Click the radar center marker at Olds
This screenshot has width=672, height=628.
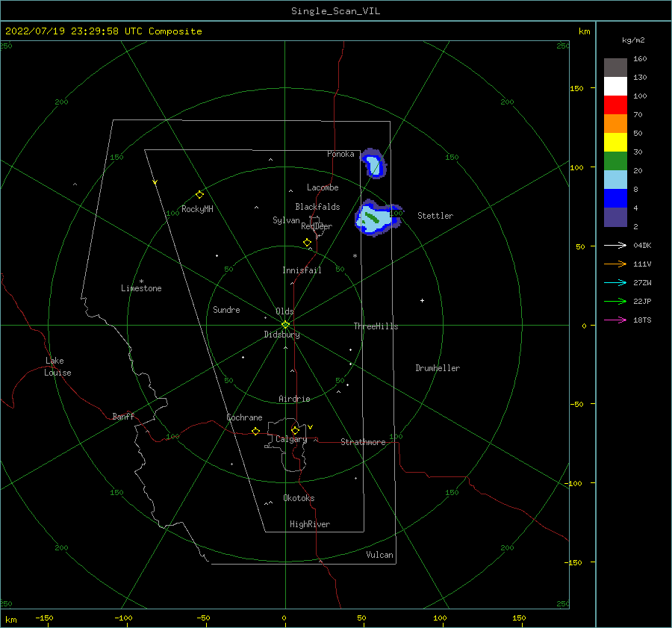[285, 325]
